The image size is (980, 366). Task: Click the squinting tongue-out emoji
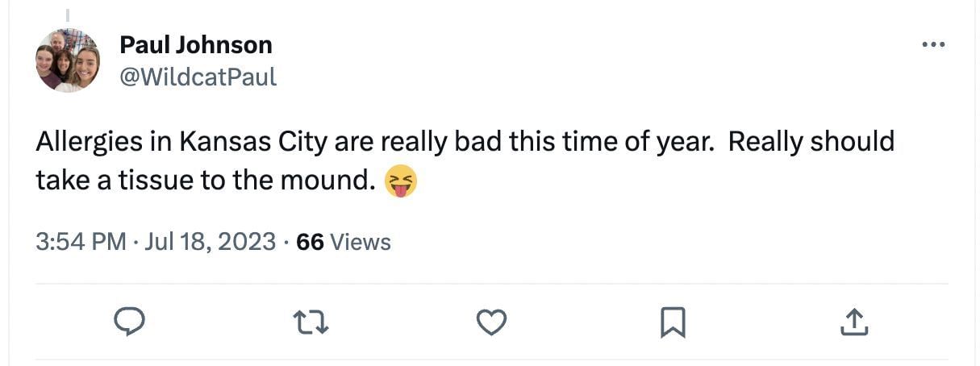pyautogui.click(x=401, y=181)
